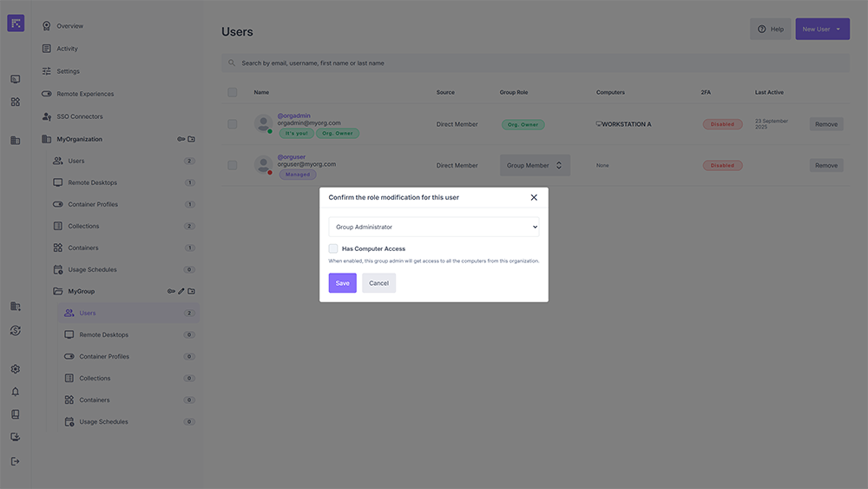Viewport: 868px width, 489px height.
Task: Enable the Has Computer Access checkbox
Action: 333,248
